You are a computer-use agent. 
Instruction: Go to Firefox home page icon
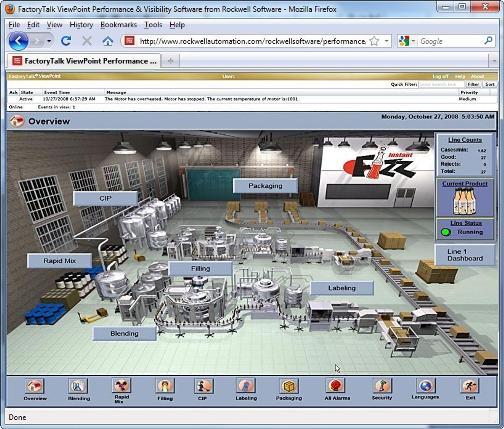[108, 41]
